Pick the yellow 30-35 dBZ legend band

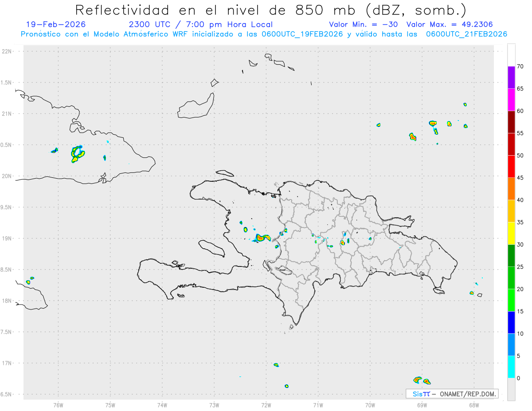(511, 233)
